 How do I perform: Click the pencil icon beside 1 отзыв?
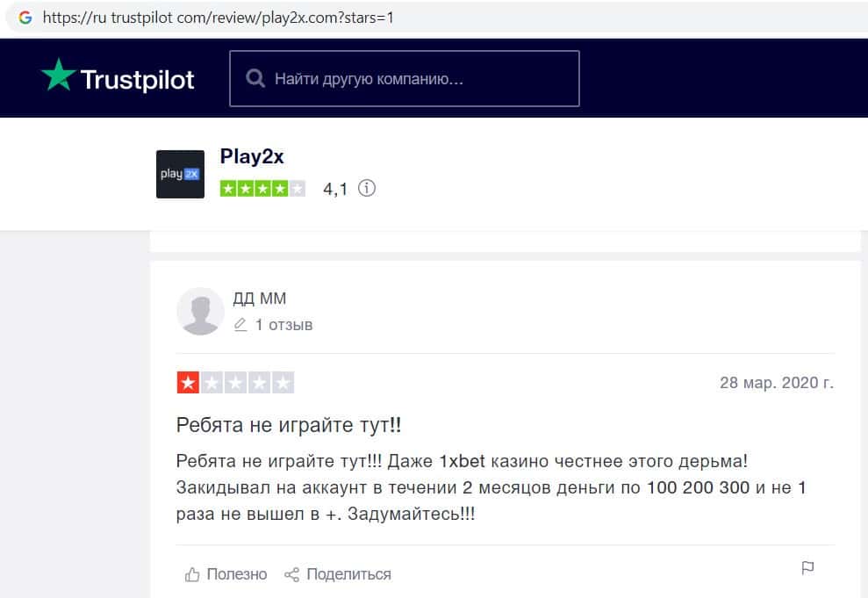(x=240, y=325)
